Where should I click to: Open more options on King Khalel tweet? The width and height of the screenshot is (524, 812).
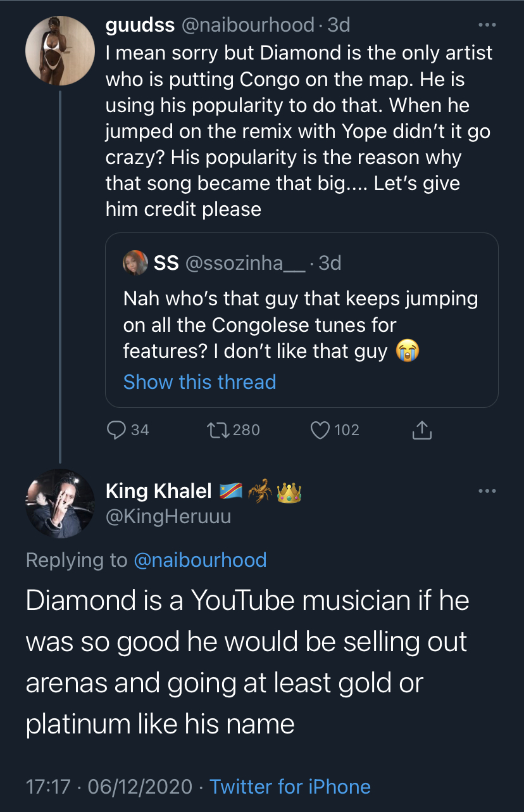point(487,491)
